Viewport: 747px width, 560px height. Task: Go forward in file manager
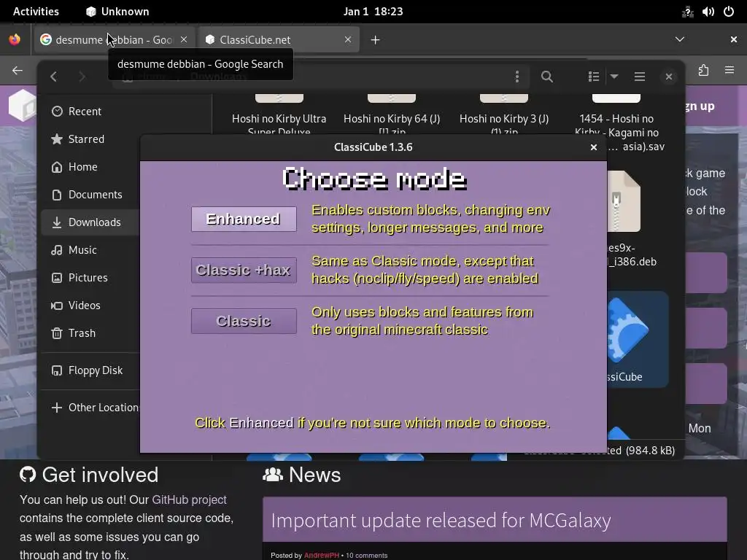click(x=82, y=77)
